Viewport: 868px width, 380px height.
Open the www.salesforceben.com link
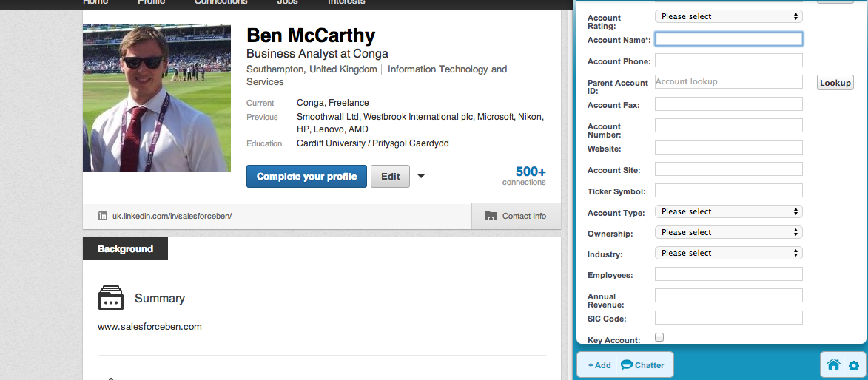point(149,326)
